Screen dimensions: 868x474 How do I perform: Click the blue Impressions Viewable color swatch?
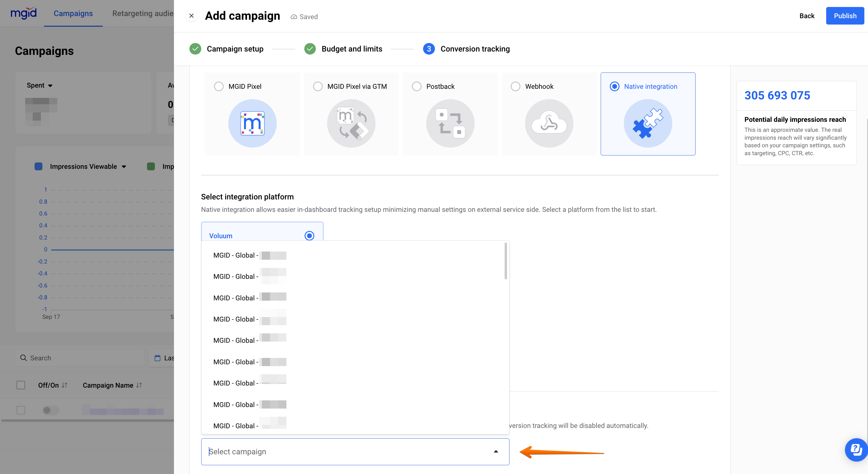click(x=38, y=166)
